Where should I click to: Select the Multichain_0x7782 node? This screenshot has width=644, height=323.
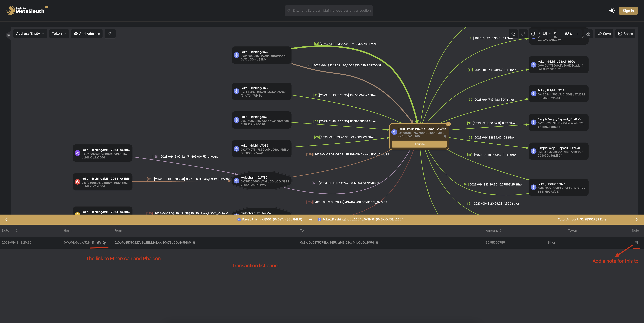point(261,181)
